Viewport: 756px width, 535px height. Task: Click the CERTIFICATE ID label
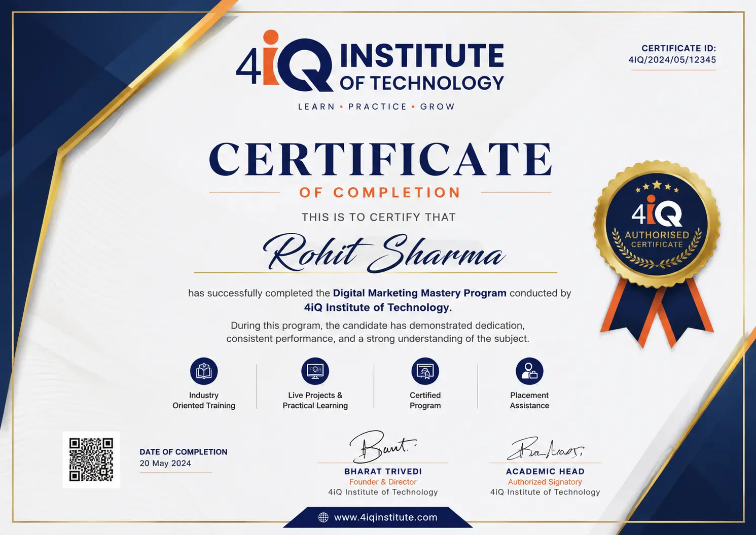pyautogui.click(x=678, y=48)
